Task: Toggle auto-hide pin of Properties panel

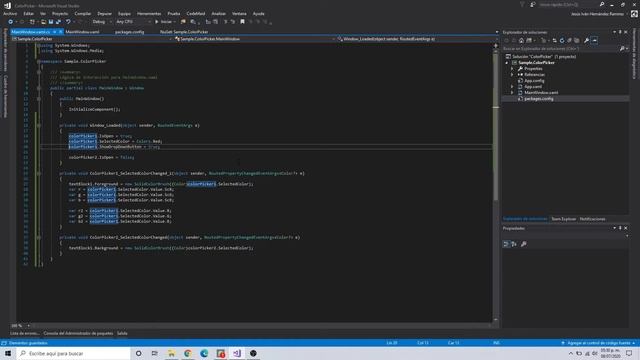Action: point(620,228)
